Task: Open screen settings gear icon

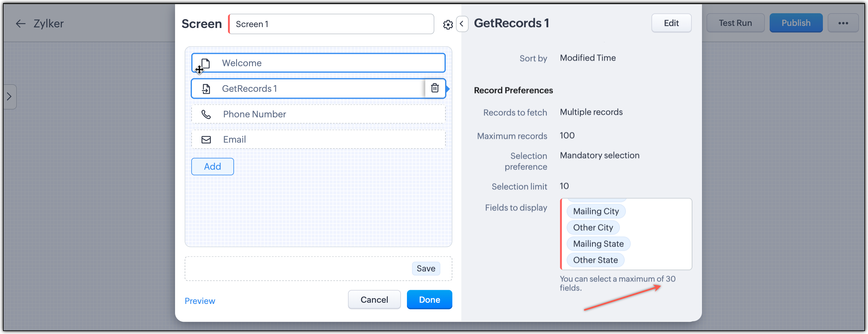Action: point(448,25)
